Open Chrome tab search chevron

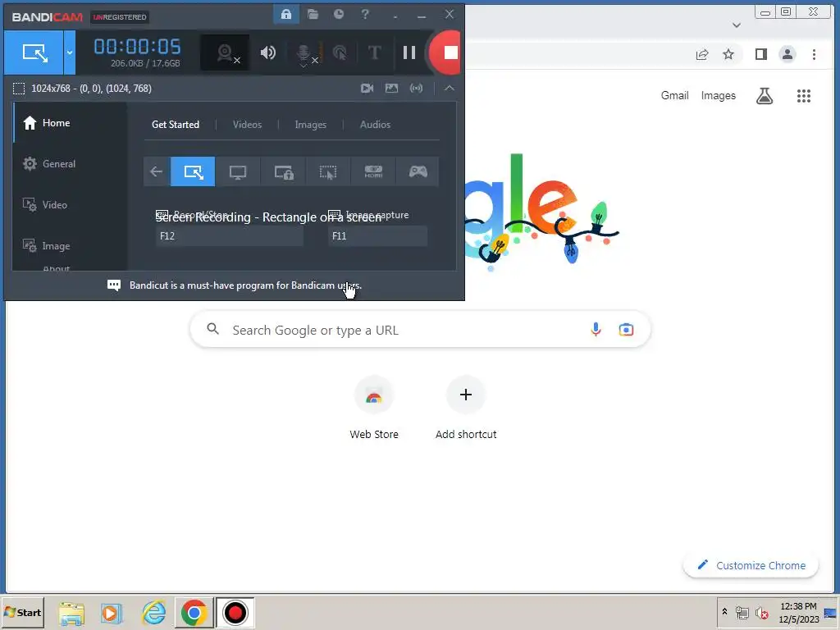tap(737, 25)
